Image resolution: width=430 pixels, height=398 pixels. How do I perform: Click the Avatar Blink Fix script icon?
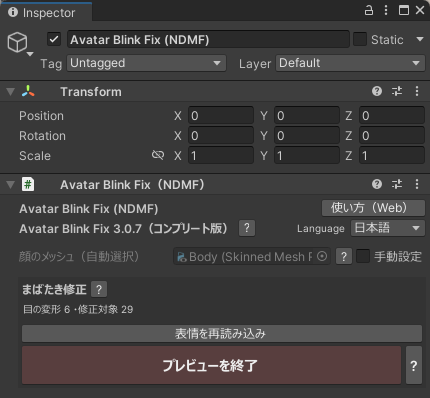point(28,184)
